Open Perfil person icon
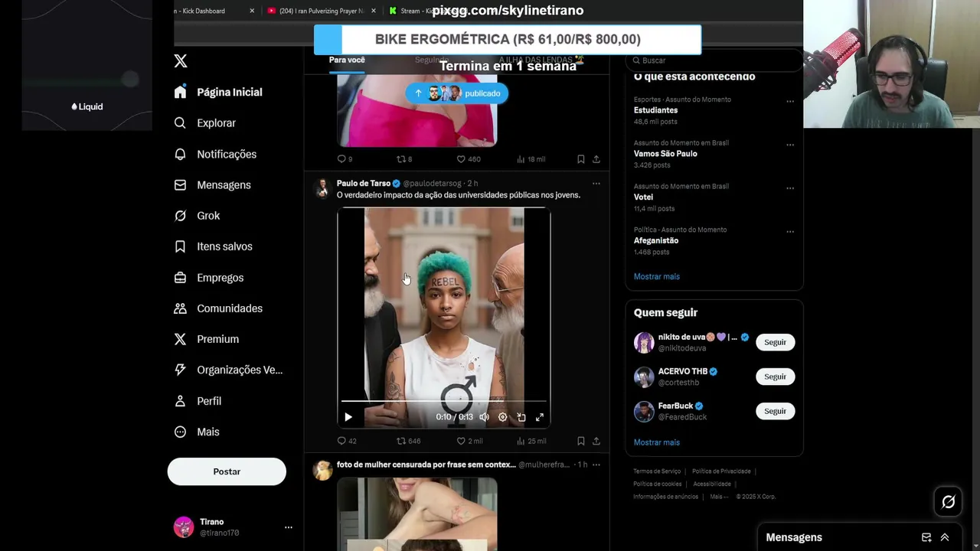Image resolution: width=980 pixels, height=551 pixels. tap(180, 401)
